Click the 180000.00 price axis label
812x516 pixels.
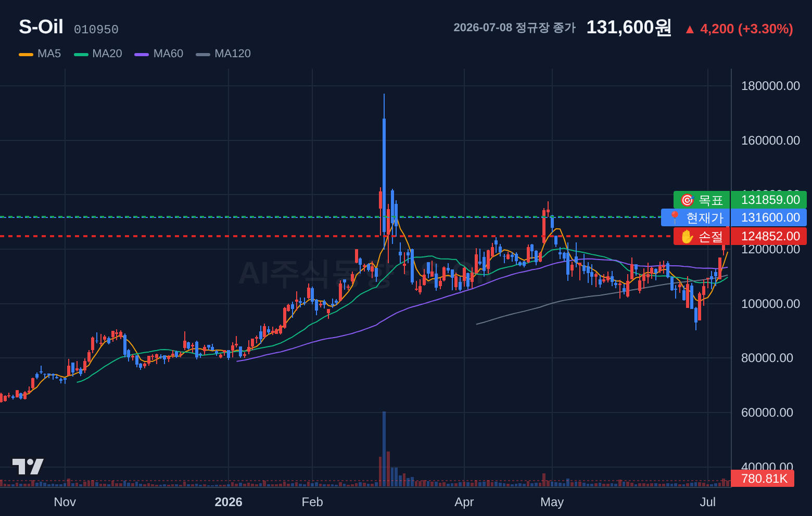point(770,86)
